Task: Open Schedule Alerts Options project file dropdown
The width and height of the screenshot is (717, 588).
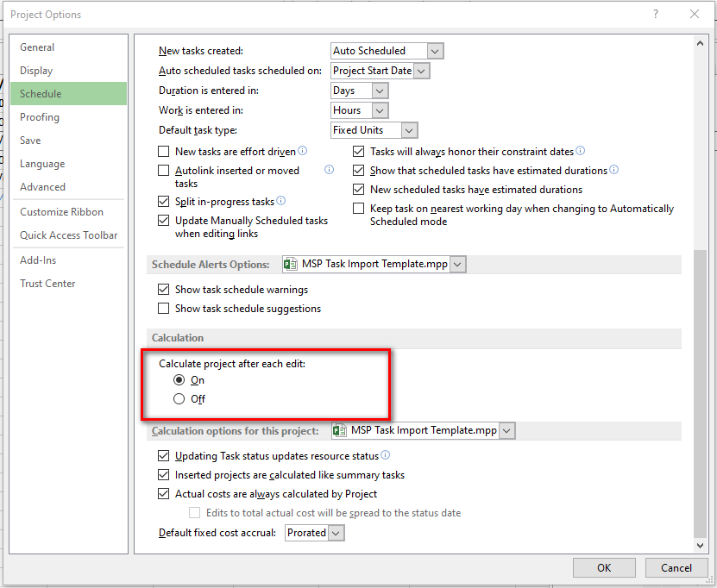Action: tap(457, 265)
